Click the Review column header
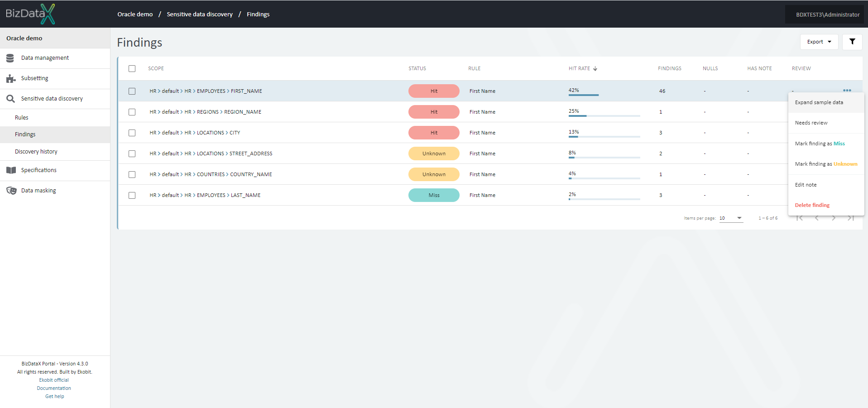This screenshot has height=408, width=868. click(x=801, y=68)
